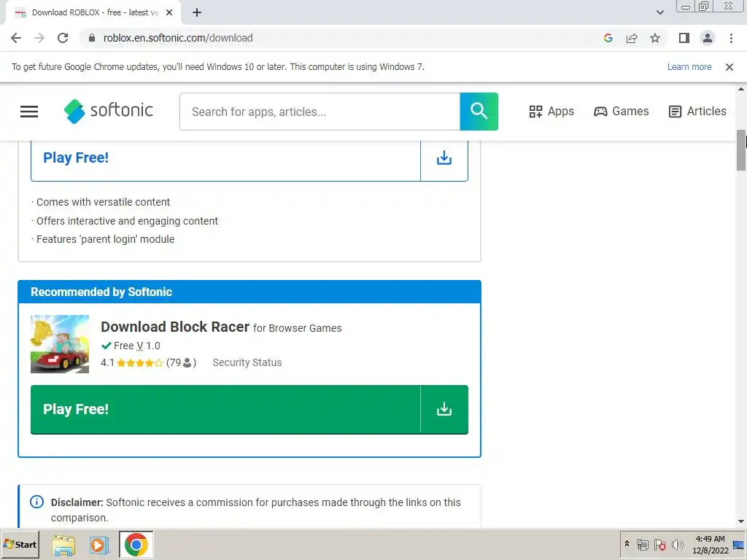Open the Windows Start menu
Image resolution: width=747 pixels, height=560 pixels.
pyautogui.click(x=20, y=544)
